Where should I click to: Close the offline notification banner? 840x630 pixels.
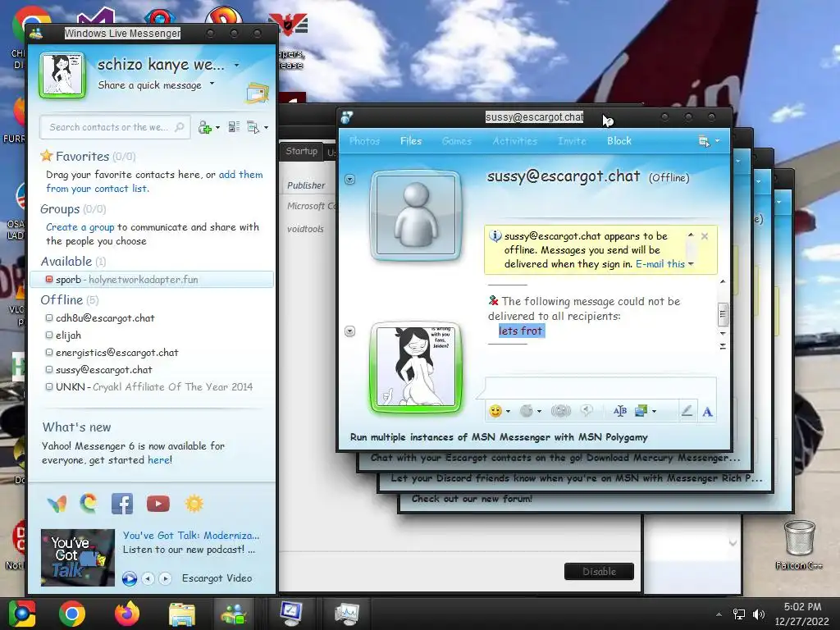pyautogui.click(x=705, y=236)
